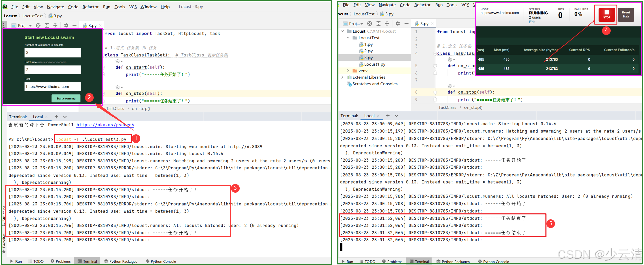Click the gear settings icon above project tree
Image resolution: width=644 pixels, height=265 pixels.
coord(398,24)
